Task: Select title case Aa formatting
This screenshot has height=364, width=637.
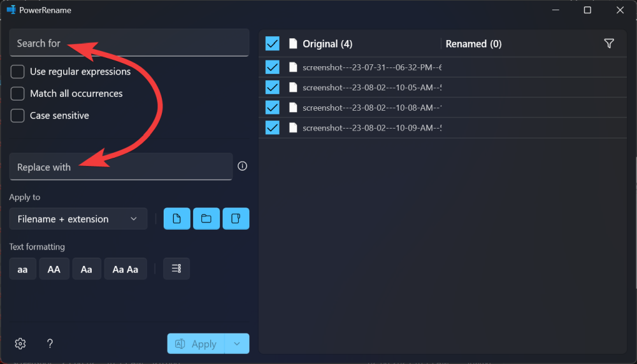Action: tap(87, 269)
